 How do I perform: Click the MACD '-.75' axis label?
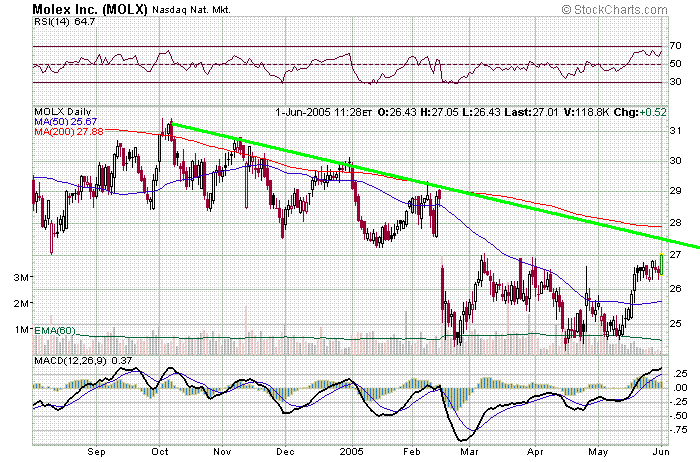click(x=679, y=430)
